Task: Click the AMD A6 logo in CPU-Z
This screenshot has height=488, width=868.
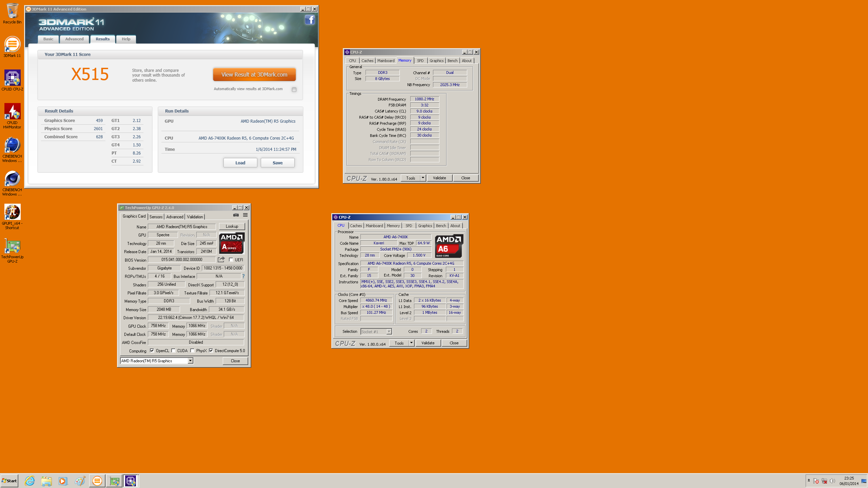Action: [x=449, y=246]
